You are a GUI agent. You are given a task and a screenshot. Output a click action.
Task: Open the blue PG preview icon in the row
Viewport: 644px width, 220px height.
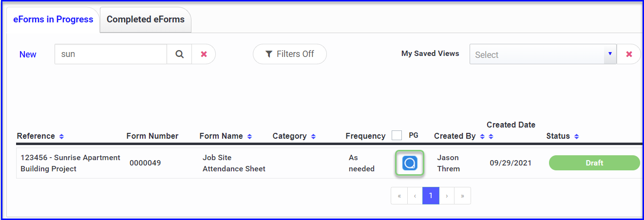(x=410, y=163)
